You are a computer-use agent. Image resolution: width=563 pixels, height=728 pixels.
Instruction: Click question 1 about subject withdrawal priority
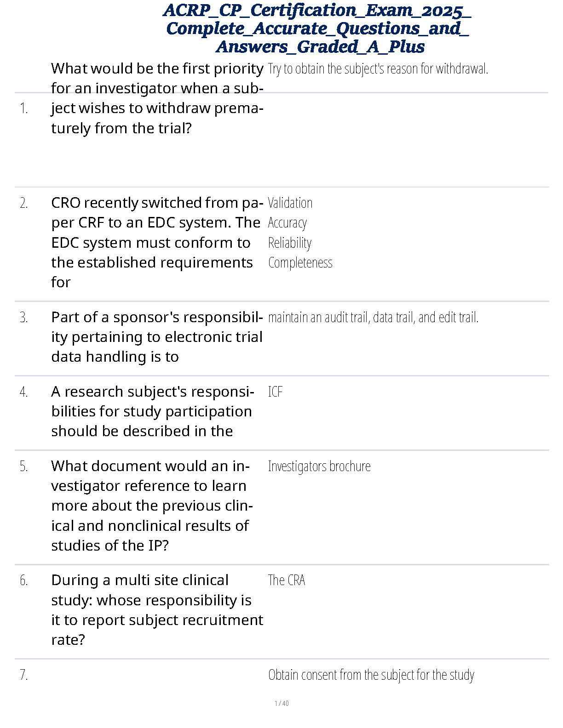click(157, 98)
